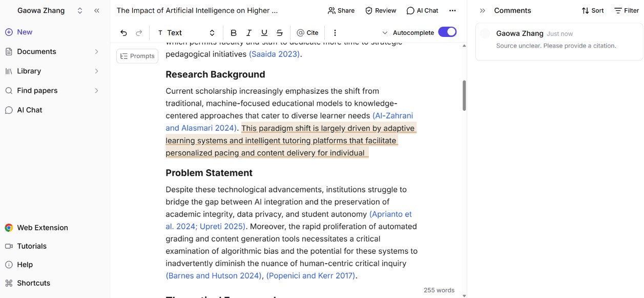Viewport: 644px width, 298px height.
Task: Open Documents in the sidebar
Action: [x=36, y=51]
